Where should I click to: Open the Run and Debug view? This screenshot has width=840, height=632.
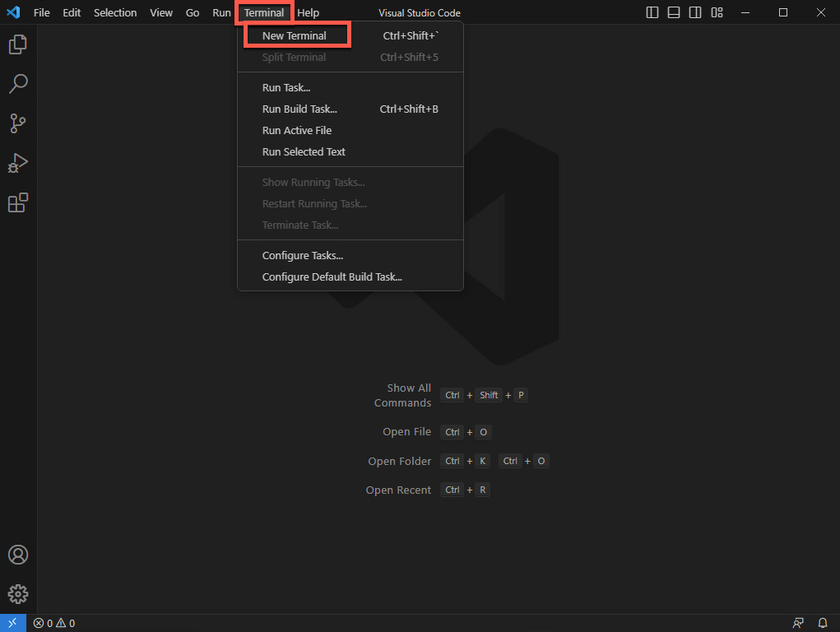pos(18,163)
